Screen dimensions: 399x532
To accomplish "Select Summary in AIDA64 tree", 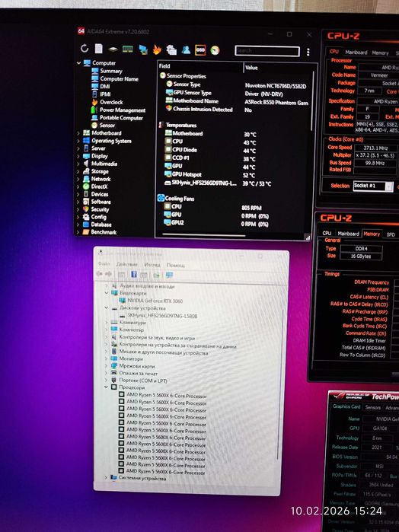I will (x=111, y=72).
